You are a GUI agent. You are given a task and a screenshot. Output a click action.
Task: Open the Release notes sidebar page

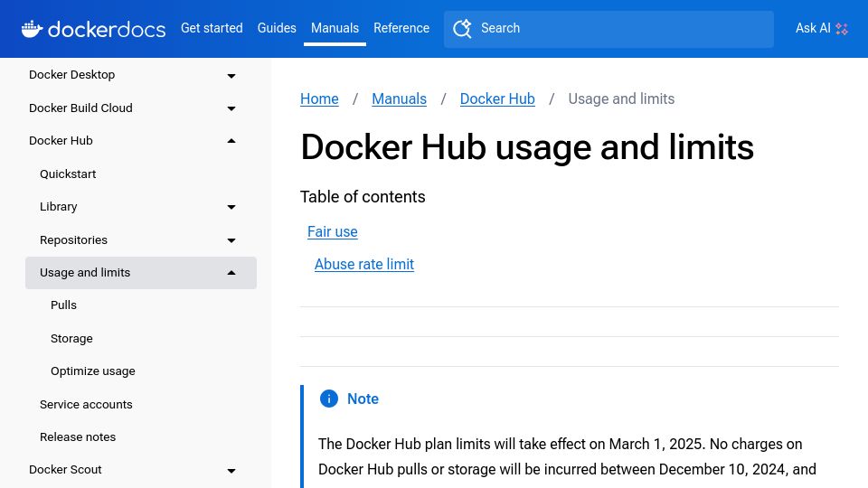point(78,436)
